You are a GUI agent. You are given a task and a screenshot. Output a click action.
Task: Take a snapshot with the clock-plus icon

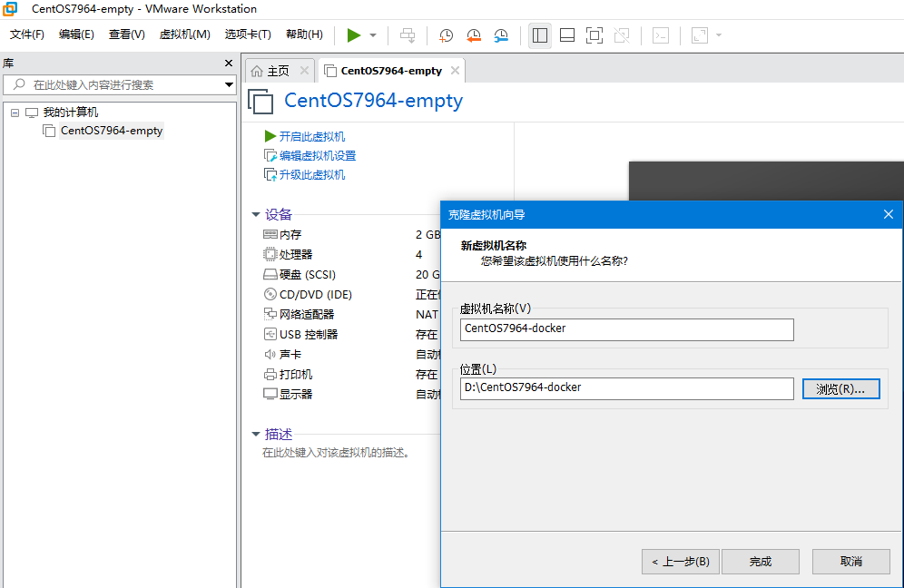[x=446, y=35]
